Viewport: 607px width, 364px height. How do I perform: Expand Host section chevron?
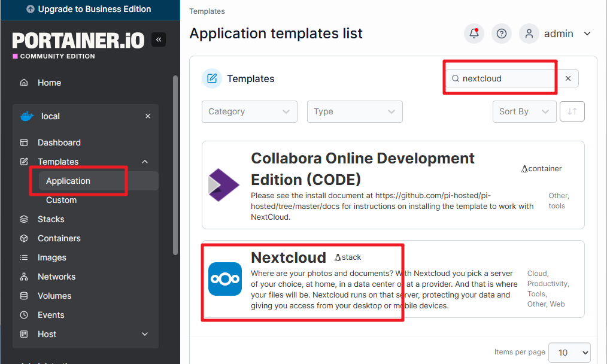click(x=145, y=334)
